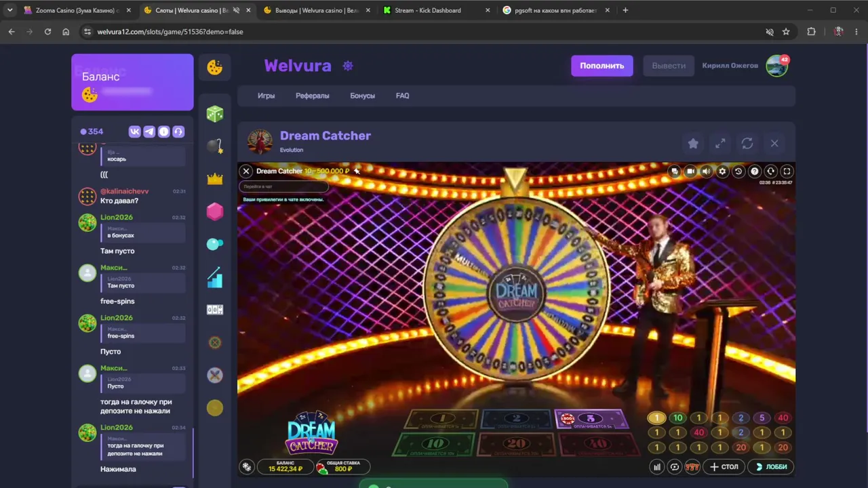Add another table with Стол button
This screenshot has height=488, width=868.
pyautogui.click(x=724, y=467)
